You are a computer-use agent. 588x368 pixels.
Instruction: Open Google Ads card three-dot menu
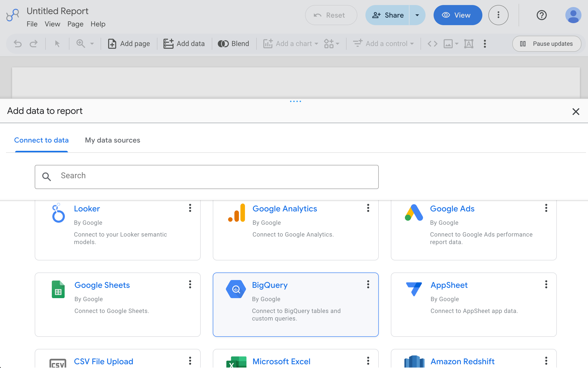pyautogui.click(x=546, y=208)
